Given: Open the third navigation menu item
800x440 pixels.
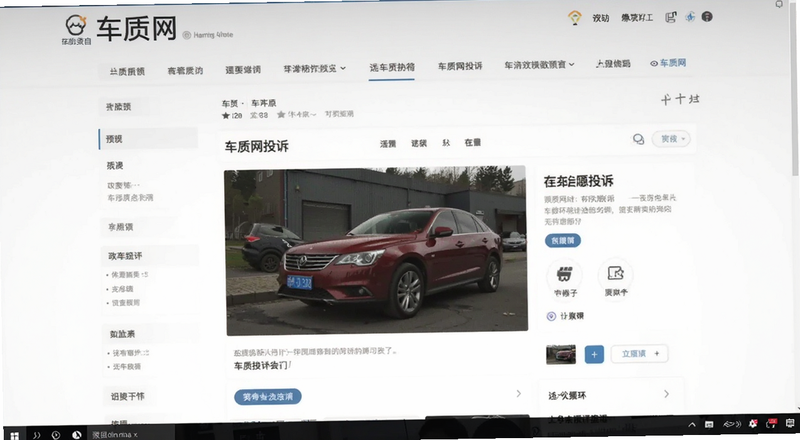Looking at the screenshot, I should (x=243, y=69).
